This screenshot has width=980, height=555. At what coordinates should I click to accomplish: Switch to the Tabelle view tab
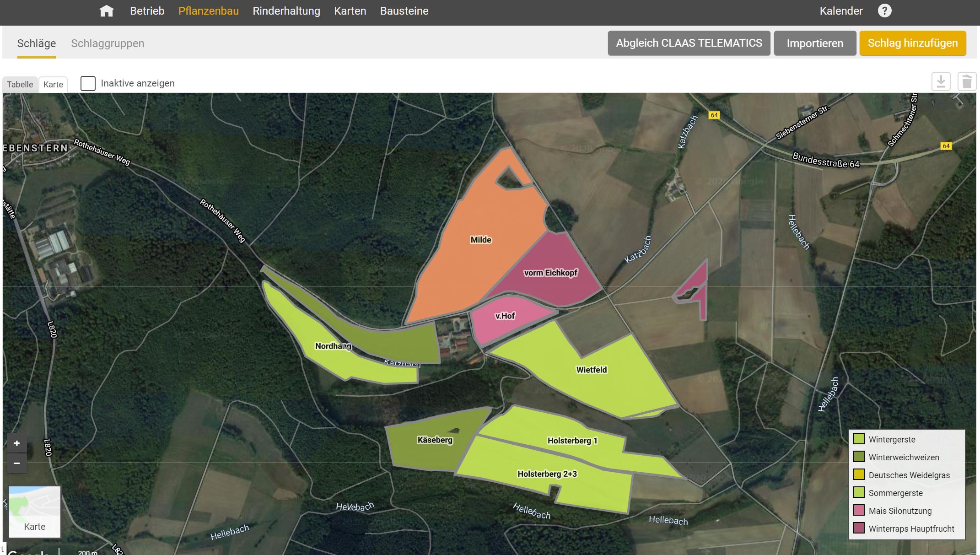[x=20, y=85]
